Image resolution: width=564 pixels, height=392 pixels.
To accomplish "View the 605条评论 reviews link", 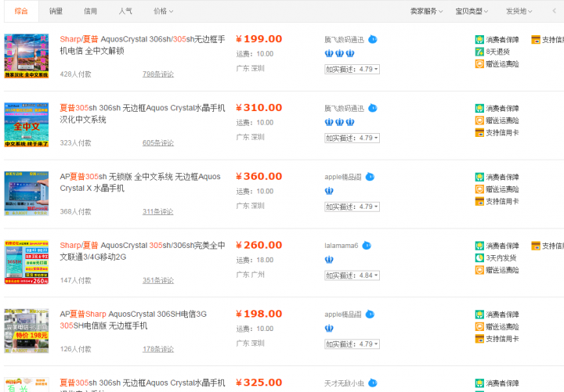I will click(158, 142).
